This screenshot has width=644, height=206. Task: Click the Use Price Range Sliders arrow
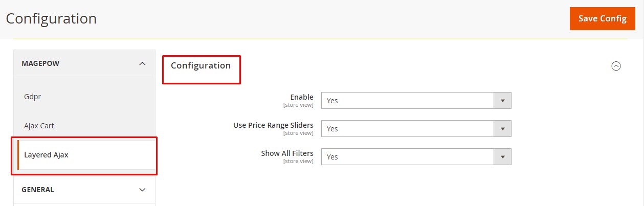pos(502,129)
